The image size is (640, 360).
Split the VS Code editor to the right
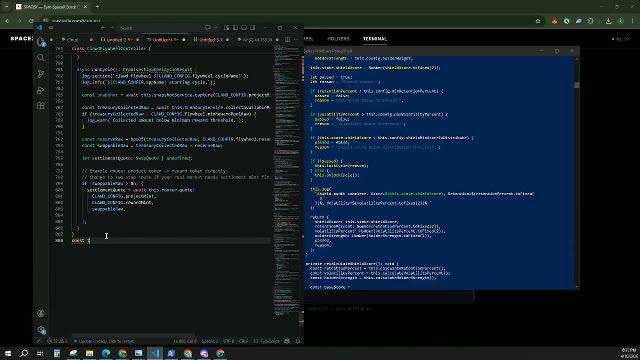[287, 40]
